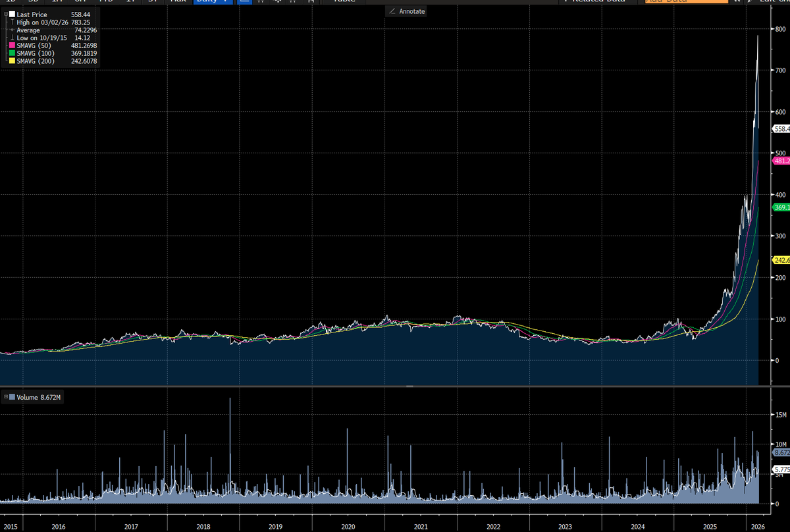Click the 2016 label on time axis
790x532 pixels.
pos(59,526)
